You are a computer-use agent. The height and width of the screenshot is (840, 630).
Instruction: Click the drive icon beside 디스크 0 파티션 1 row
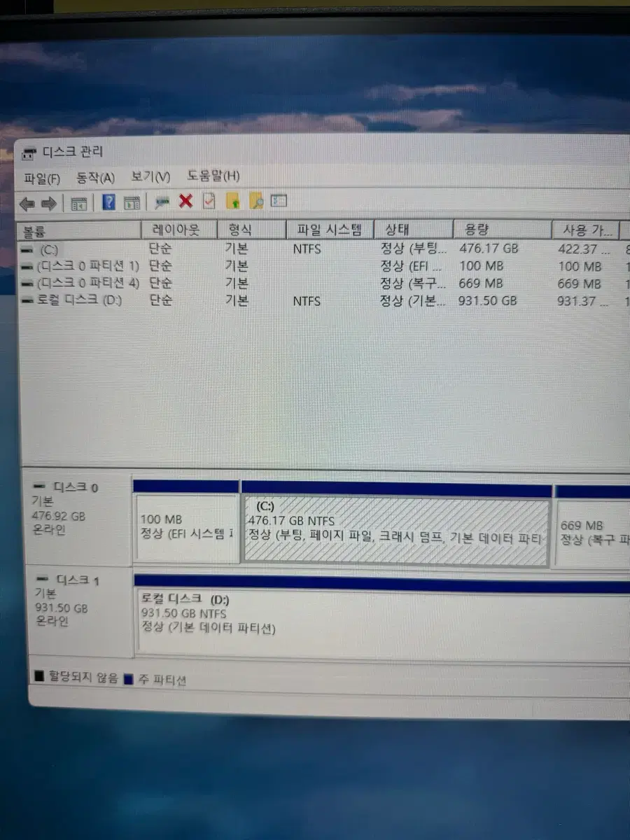tap(27, 267)
